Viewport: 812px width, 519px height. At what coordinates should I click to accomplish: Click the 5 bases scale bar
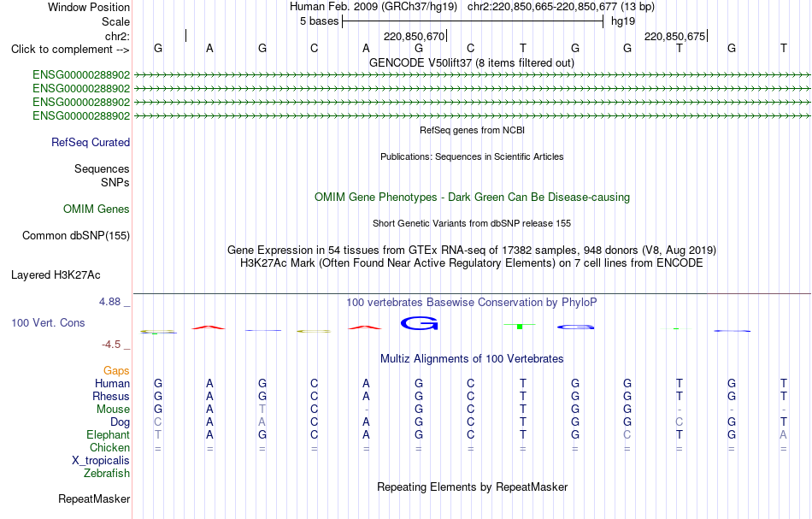[473, 21]
